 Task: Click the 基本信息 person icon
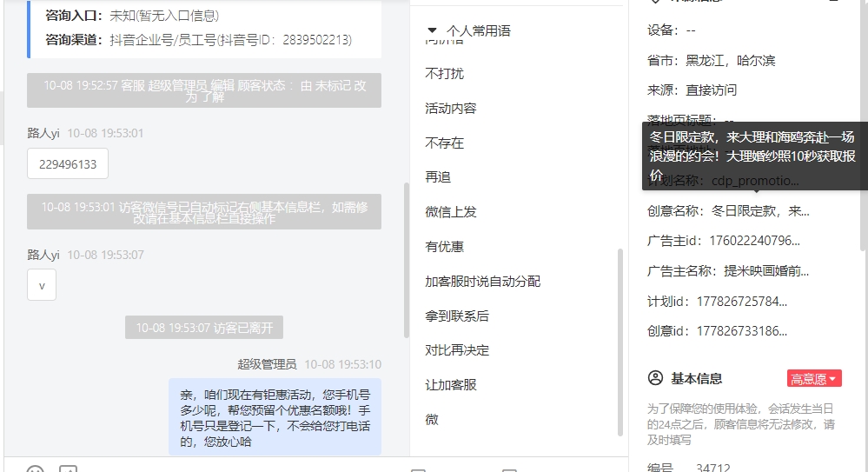(655, 378)
